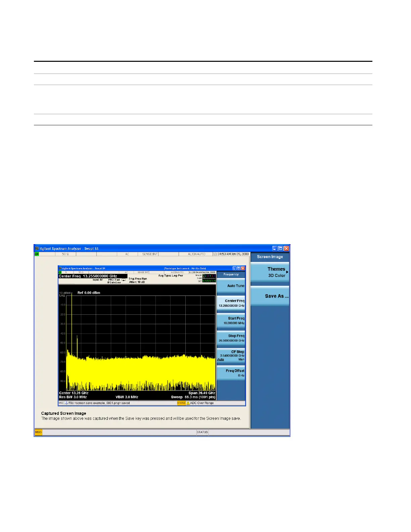The height and width of the screenshot is (532, 411).
Task: Click the Captured Screen Image heading
Action: pyautogui.click(x=64, y=413)
